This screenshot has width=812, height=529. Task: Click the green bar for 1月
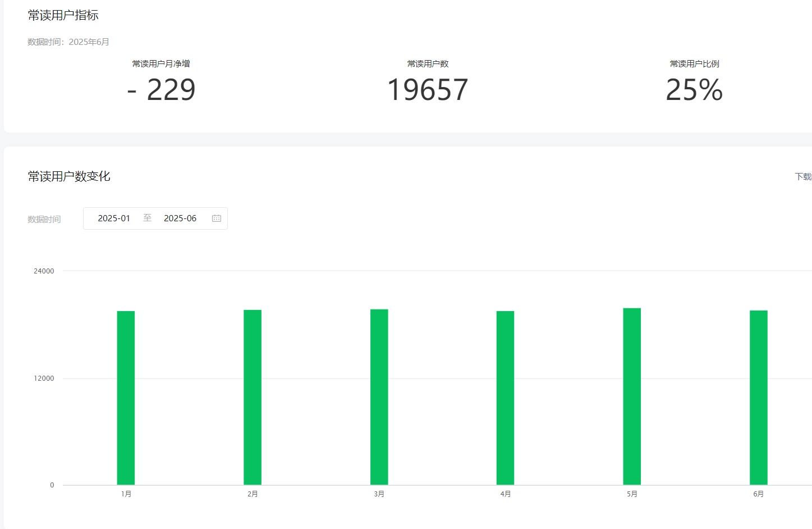click(126, 398)
